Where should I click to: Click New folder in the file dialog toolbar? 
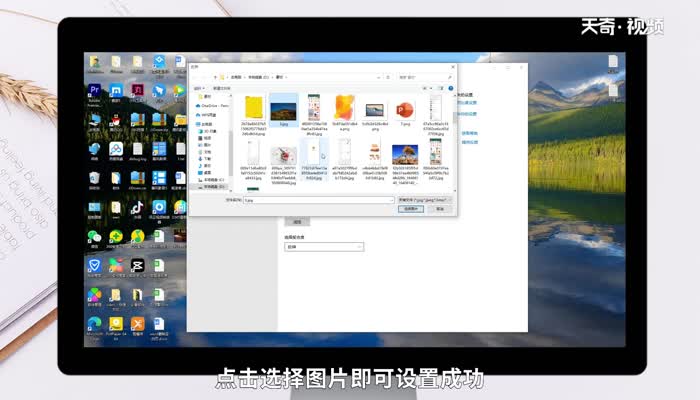point(221,88)
